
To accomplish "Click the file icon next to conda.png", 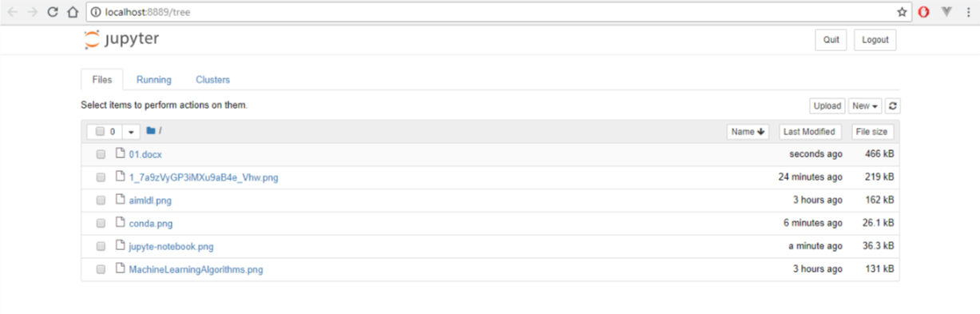I will (121, 223).
